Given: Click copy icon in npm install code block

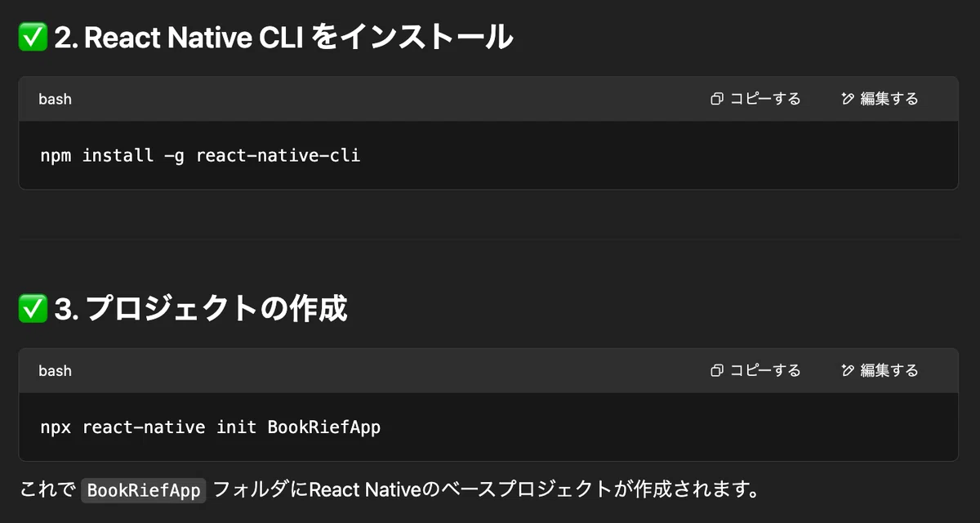Looking at the screenshot, I should click(717, 99).
